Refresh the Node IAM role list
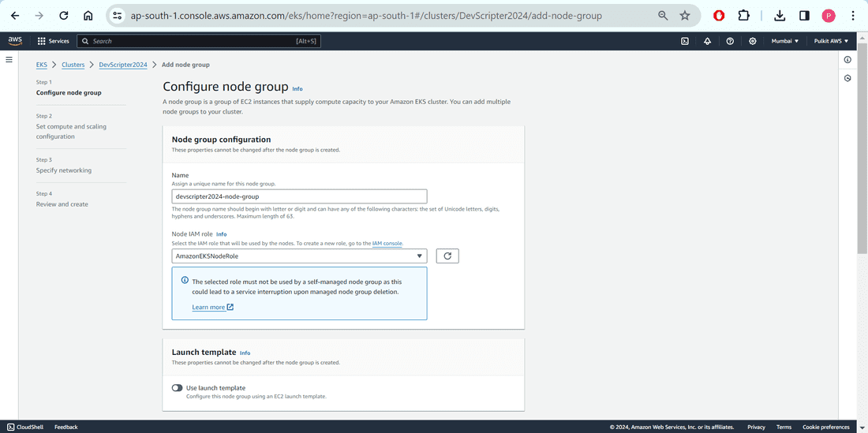Screen dimensions: 868x433 (x=448, y=256)
